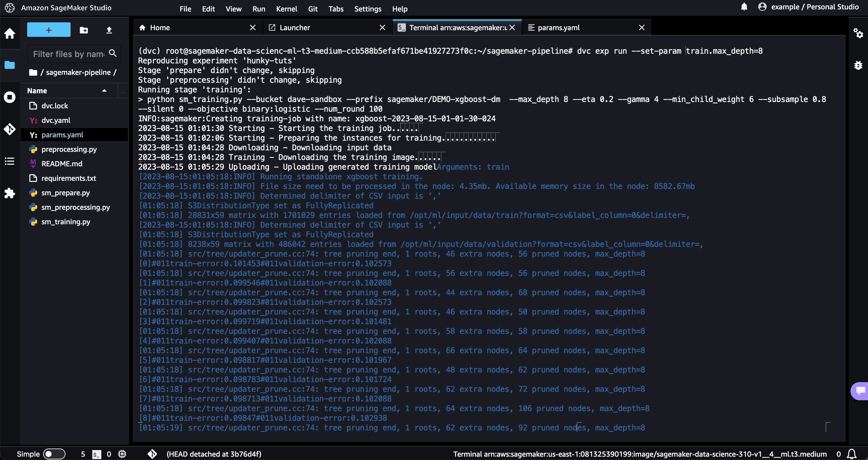Click the notifications bell in top bar

coord(744,7)
